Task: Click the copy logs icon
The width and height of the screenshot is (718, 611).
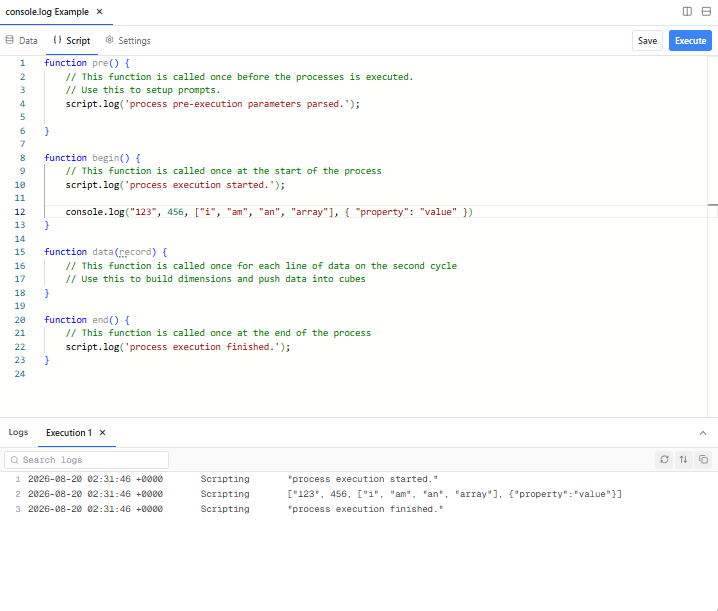Action: (703, 459)
